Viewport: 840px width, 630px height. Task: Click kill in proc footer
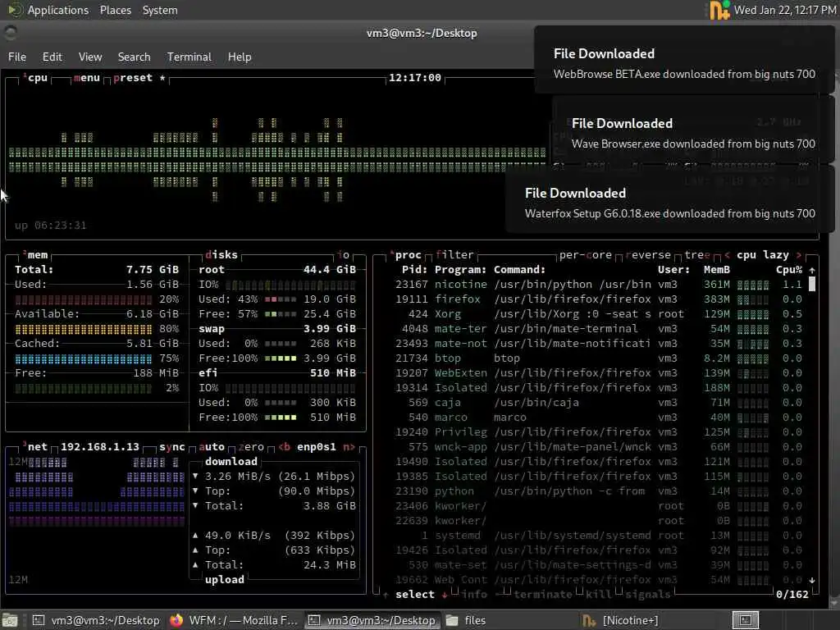(x=598, y=595)
